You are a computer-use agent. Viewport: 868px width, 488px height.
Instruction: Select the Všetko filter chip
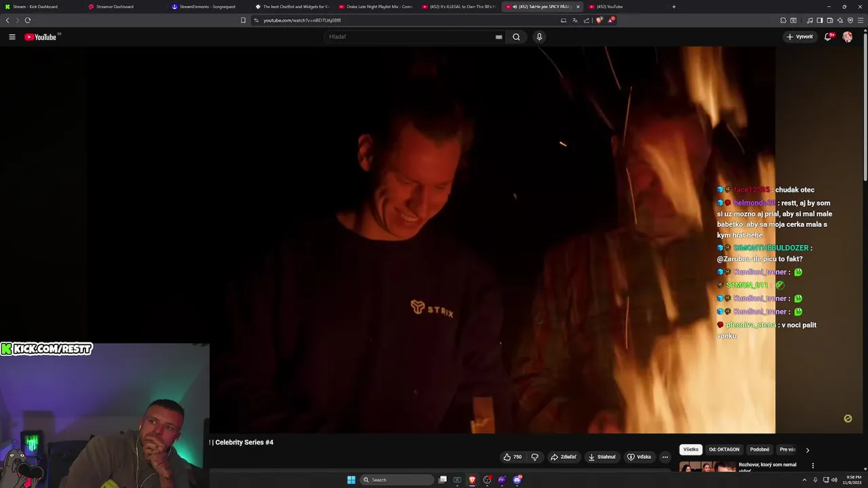click(690, 449)
